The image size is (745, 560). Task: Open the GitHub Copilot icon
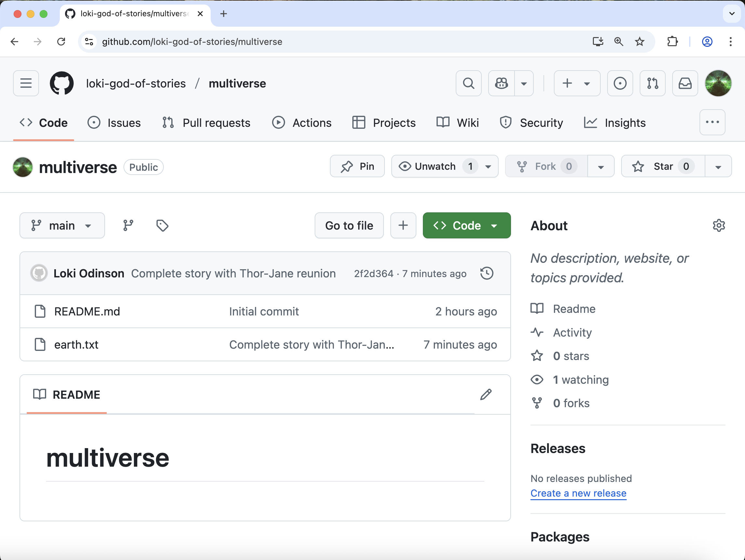point(501,83)
